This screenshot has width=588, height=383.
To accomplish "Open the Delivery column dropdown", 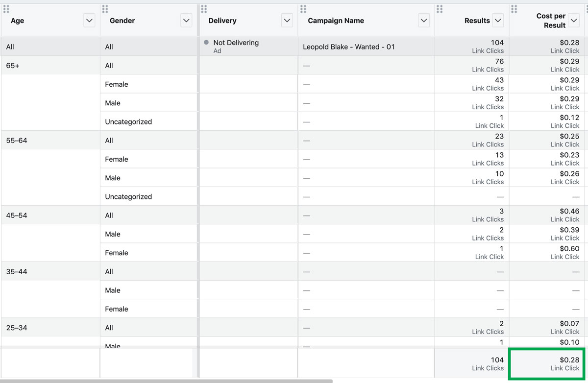I will pyautogui.click(x=287, y=21).
